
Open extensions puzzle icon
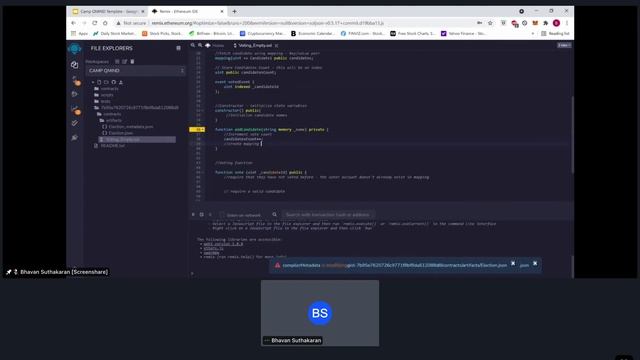[546, 23]
